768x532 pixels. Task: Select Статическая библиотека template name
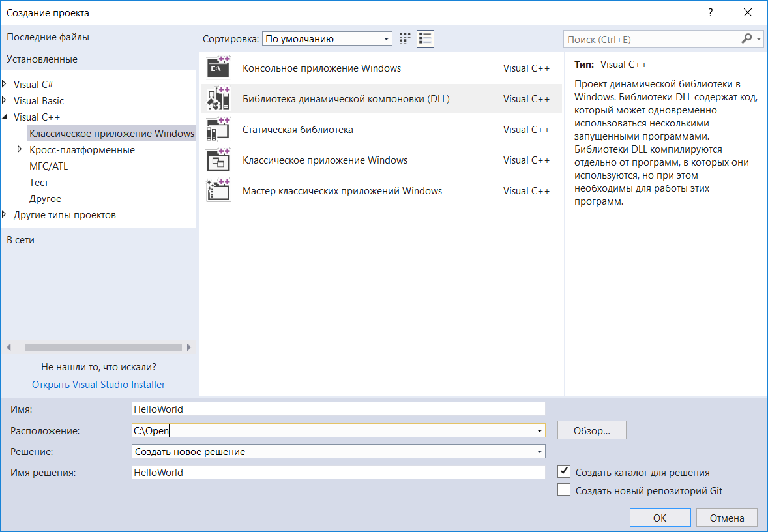tap(298, 130)
